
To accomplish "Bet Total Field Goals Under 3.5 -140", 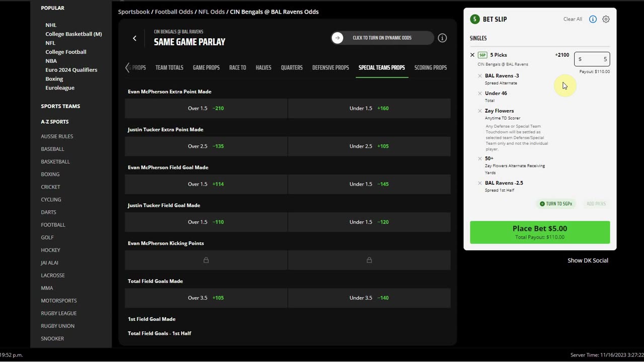I will coord(369,298).
